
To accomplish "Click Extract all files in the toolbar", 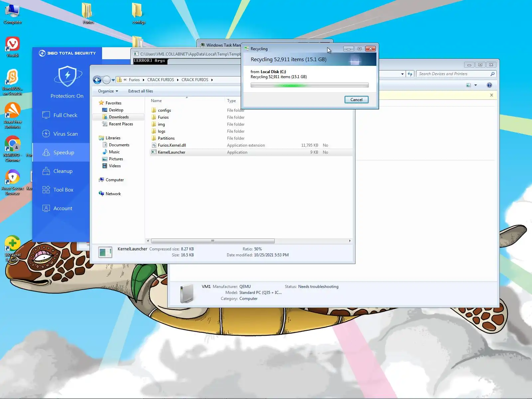I will (141, 91).
